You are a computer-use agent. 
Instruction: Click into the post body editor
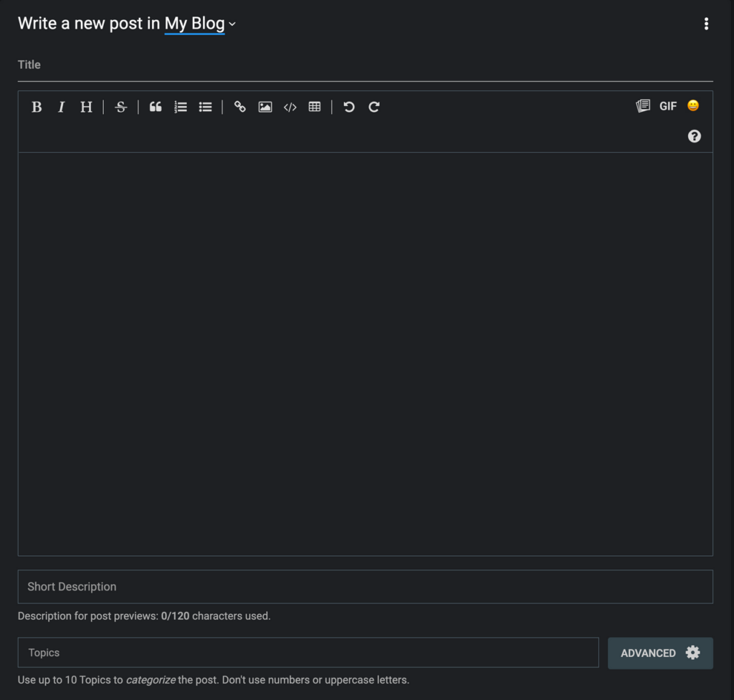click(x=365, y=354)
